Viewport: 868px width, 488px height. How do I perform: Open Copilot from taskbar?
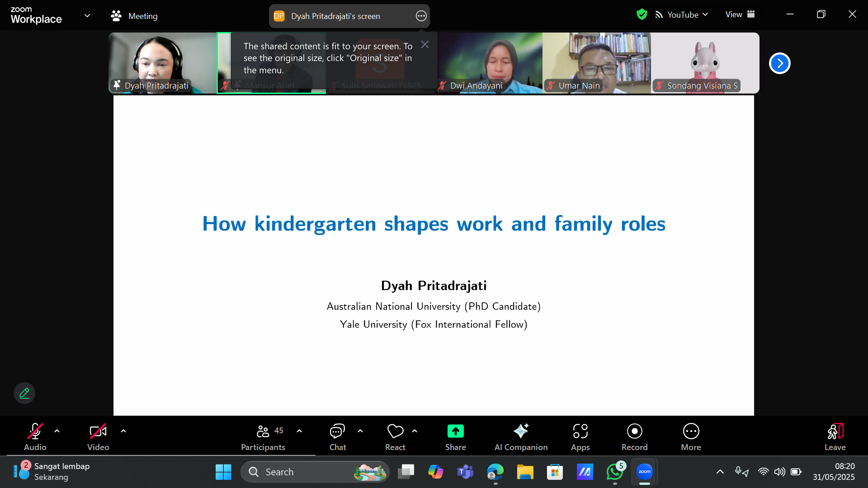click(x=435, y=472)
